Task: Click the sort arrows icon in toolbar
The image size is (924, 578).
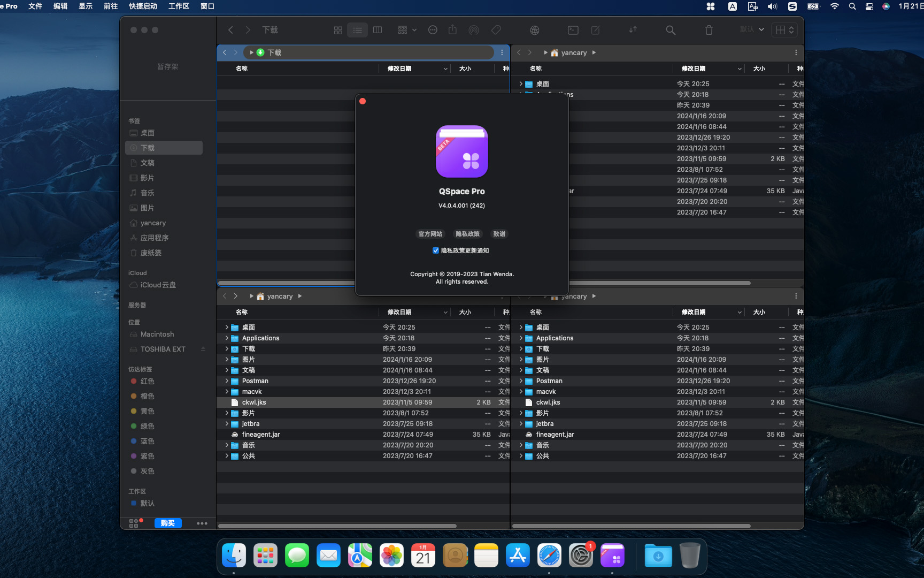Action: click(x=633, y=30)
